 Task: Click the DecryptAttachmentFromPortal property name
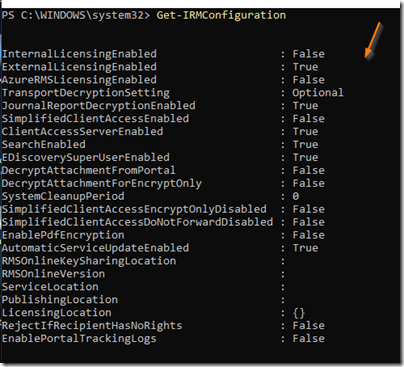click(89, 170)
